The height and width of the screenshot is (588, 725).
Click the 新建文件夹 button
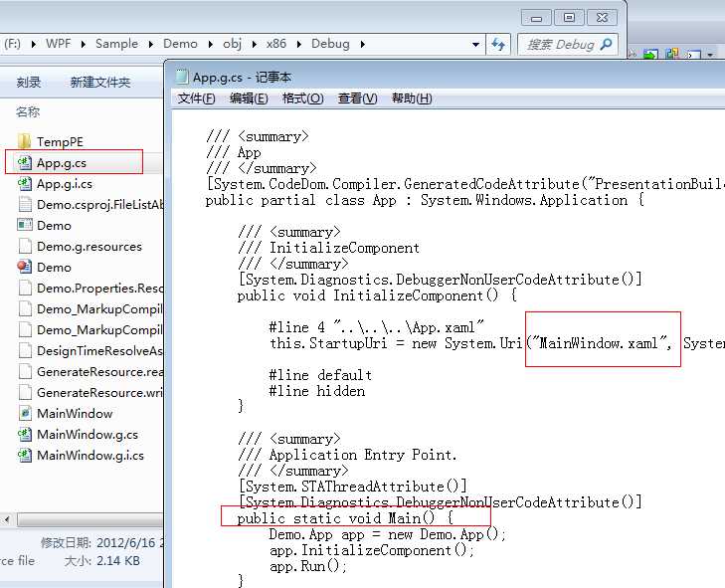click(99, 83)
